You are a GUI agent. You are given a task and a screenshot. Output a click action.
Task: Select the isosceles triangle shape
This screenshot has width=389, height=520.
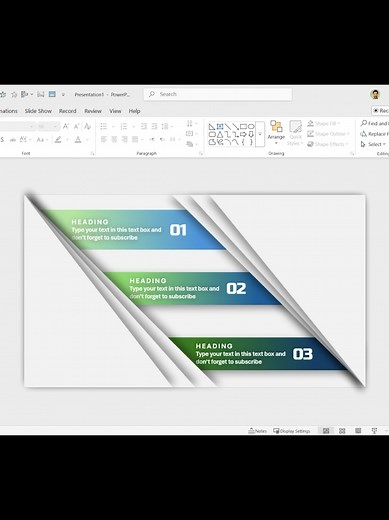pos(220,135)
